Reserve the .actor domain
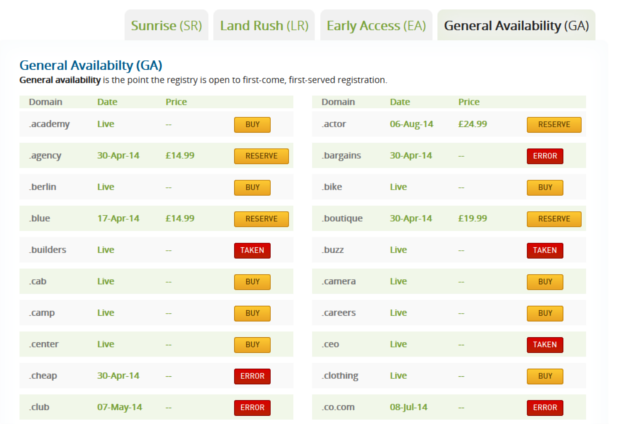620x424 pixels. (x=554, y=125)
